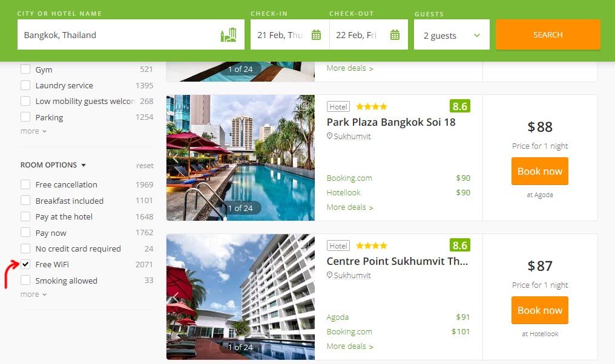615x364 pixels.
Task: Collapse the ROOM OPTIONS section
Action: (53, 165)
